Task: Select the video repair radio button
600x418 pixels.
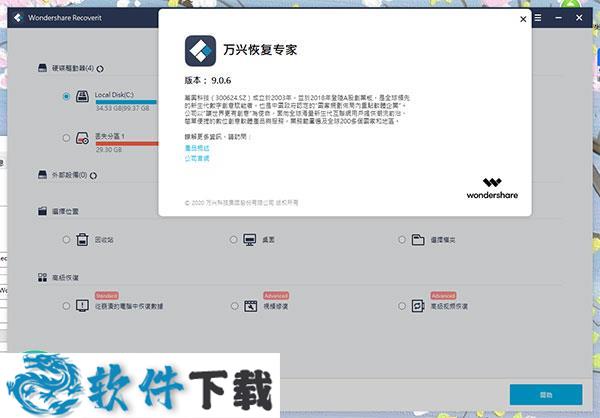Action: [x=235, y=306]
